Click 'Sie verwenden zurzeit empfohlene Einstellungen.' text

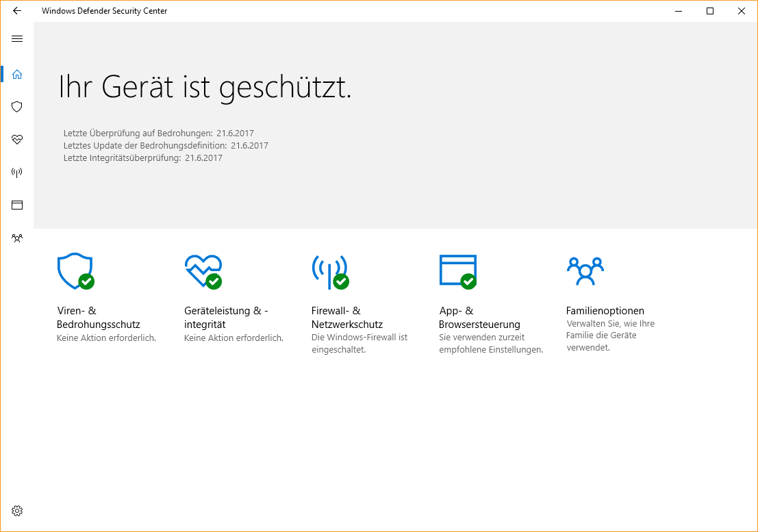491,344
